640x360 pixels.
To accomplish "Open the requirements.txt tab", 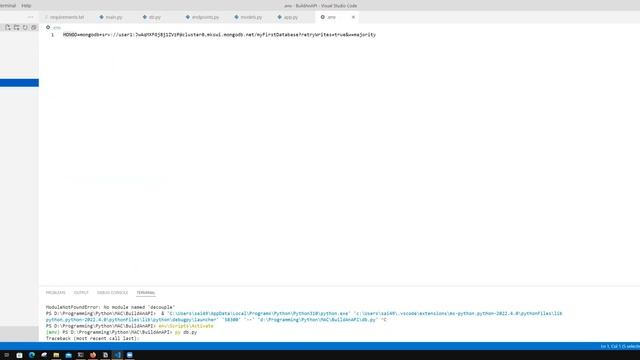I will click(67, 17).
